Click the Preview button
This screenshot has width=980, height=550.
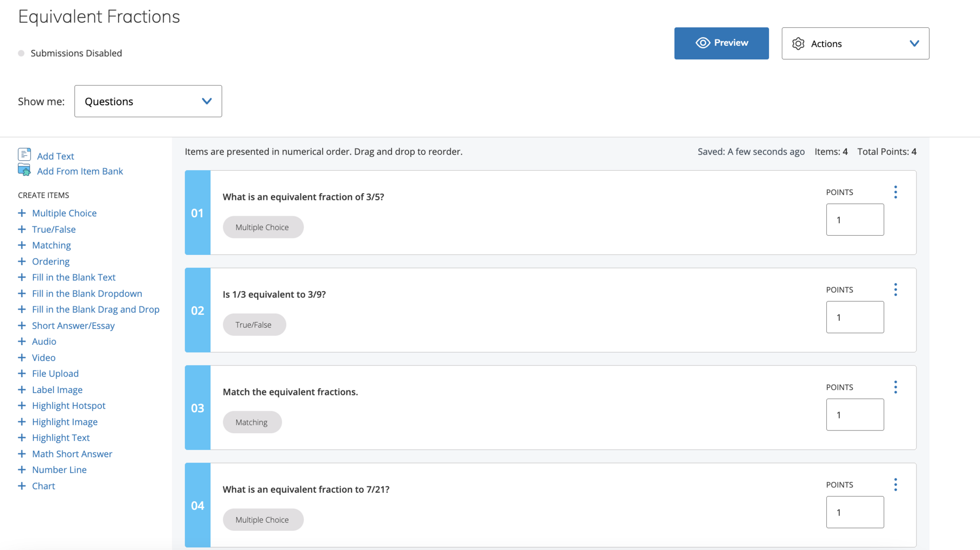click(721, 43)
